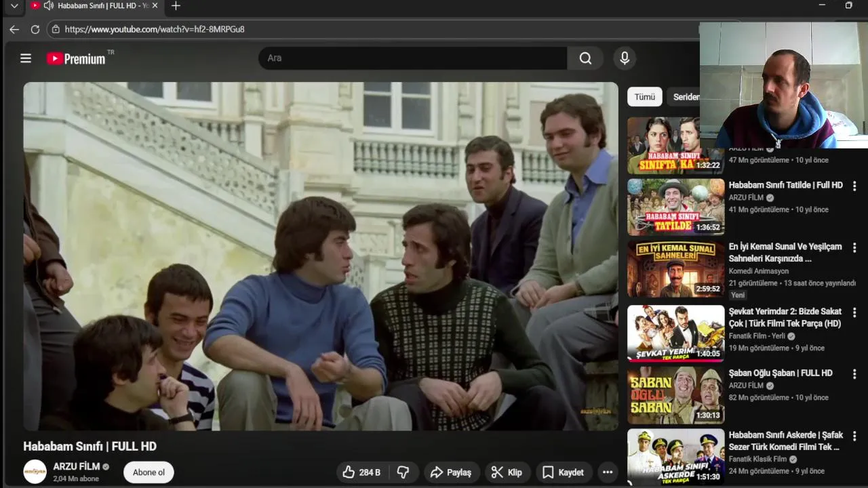Subscribe with Abone ol button
The width and height of the screenshot is (868, 488).
coord(149,472)
